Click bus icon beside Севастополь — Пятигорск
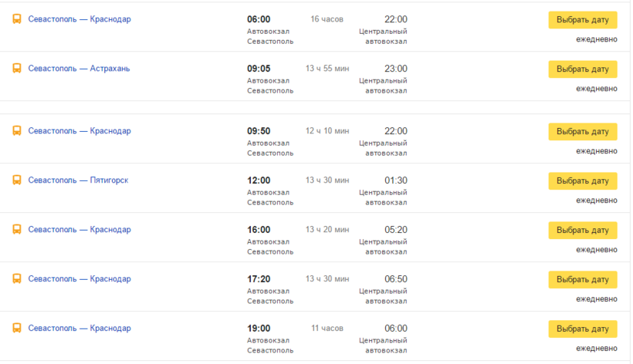Image resolution: width=633 pixels, height=364 pixels. coord(16,180)
